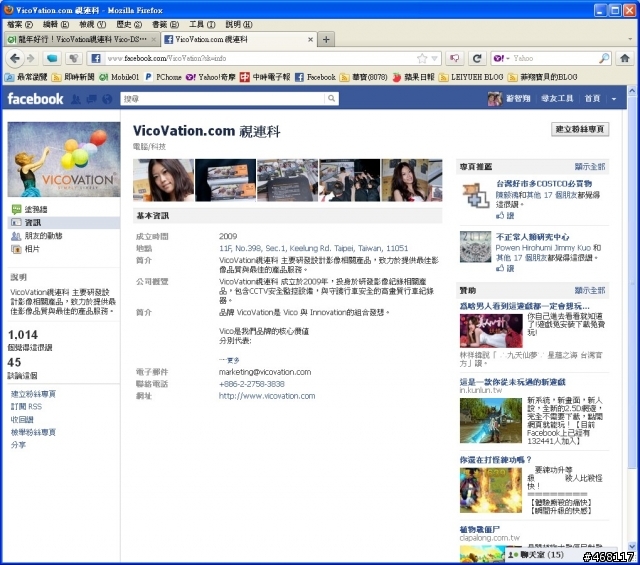Image resolution: width=640 pixels, height=565 pixels.
Task: Open the Yahoo!奇摩 bookmark
Action: pos(210,77)
